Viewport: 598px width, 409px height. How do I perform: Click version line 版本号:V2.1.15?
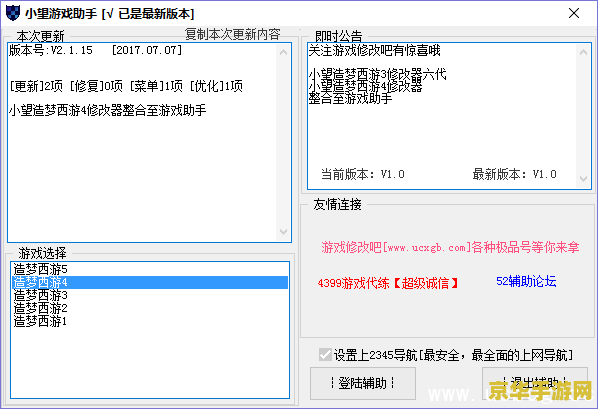[95, 50]
